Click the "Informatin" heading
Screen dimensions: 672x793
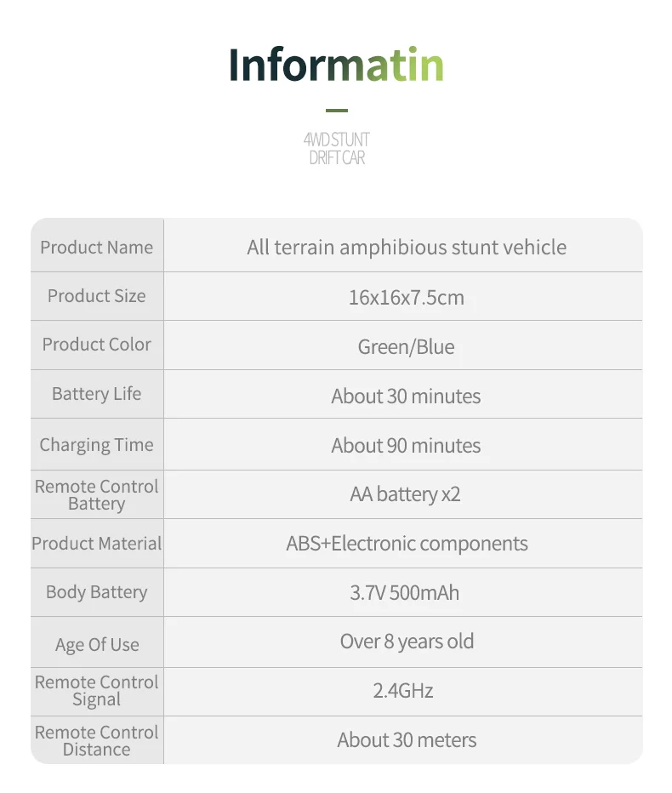pos(336,66)
